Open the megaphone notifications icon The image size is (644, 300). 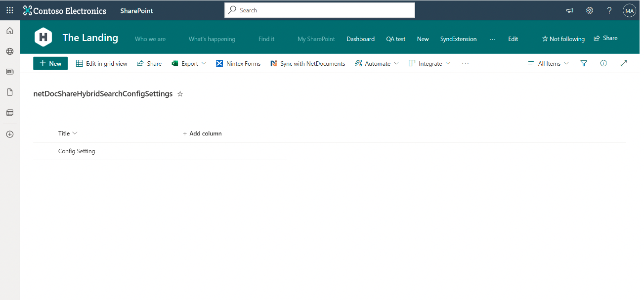(x=570, y=10)
